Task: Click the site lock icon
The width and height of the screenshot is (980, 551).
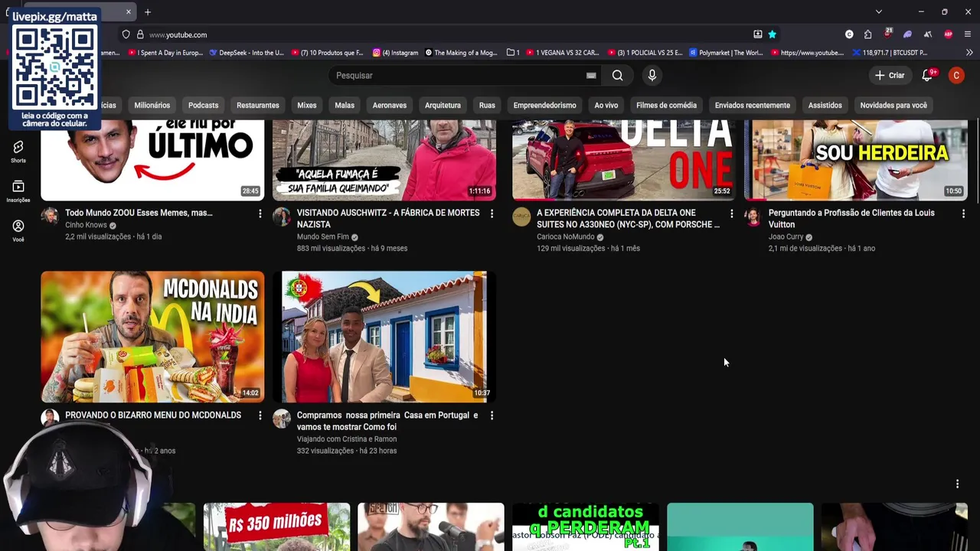Action: [140, 34]
